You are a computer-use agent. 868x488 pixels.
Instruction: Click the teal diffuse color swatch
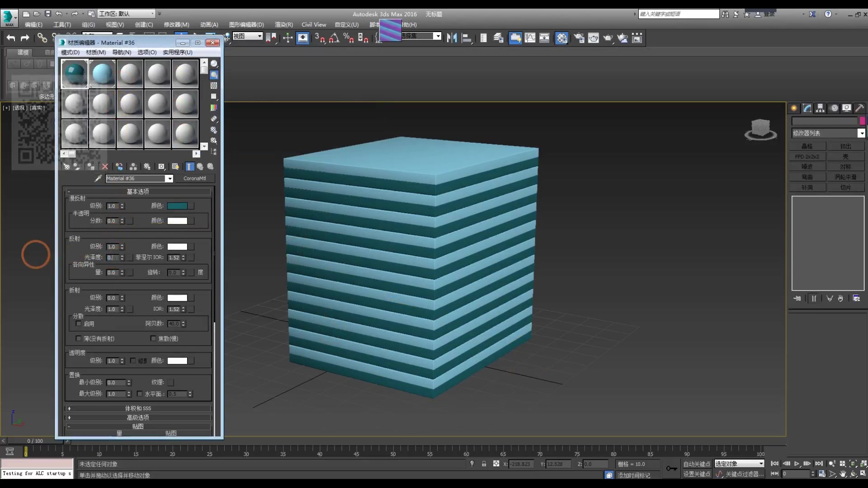click(x=177, y=206)
